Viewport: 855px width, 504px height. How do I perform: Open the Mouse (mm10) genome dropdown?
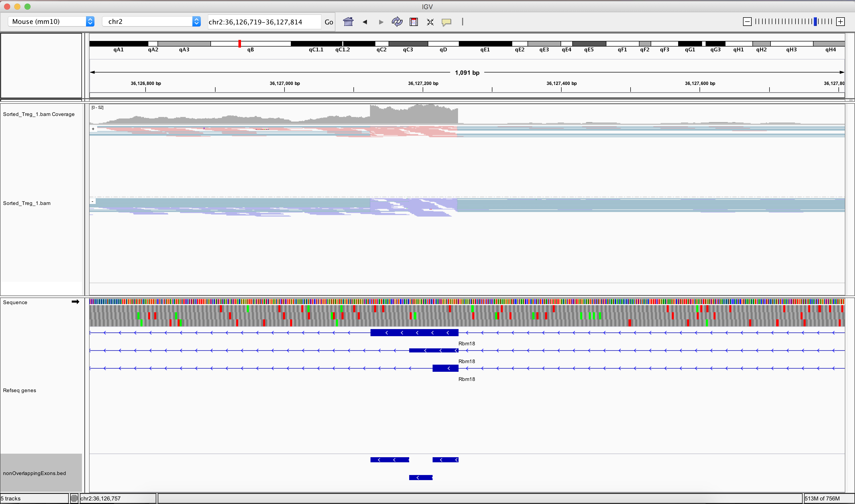click(51, 21)
